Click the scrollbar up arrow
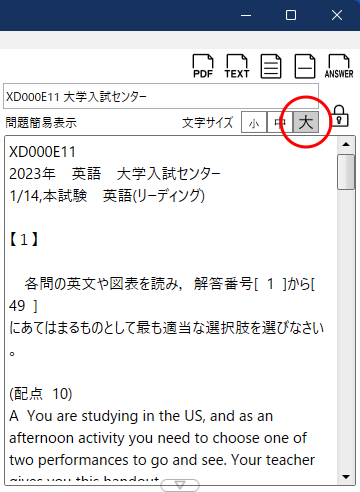 point(346,144)
